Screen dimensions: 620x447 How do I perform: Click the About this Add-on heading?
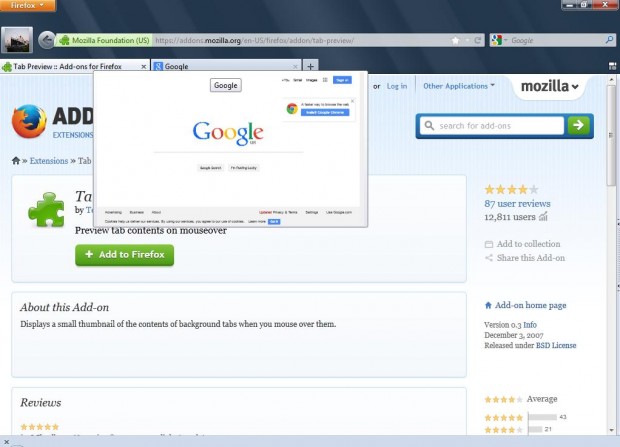tap(64, 307)
